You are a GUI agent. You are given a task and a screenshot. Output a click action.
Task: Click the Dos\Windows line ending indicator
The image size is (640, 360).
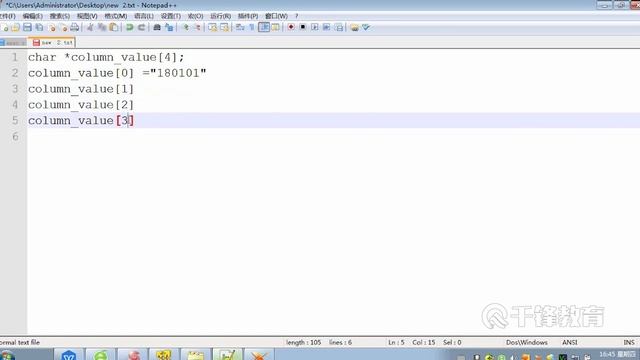pos(527,342)
